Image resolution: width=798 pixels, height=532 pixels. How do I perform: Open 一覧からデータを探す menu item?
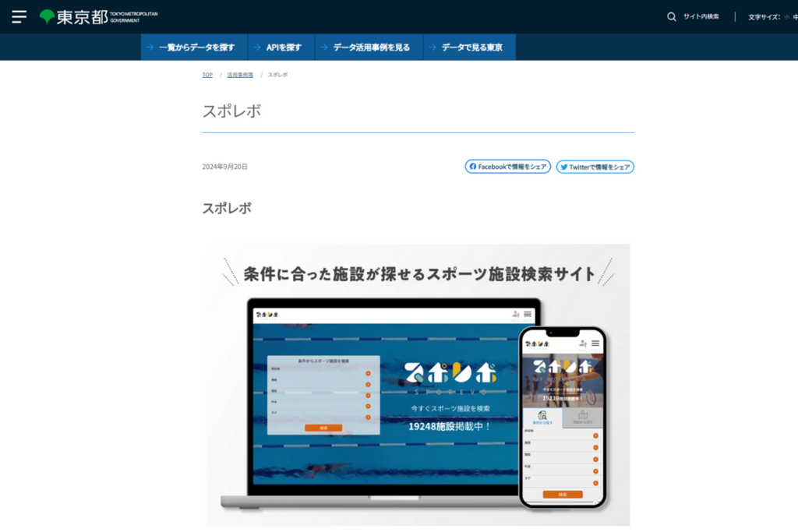194,48
